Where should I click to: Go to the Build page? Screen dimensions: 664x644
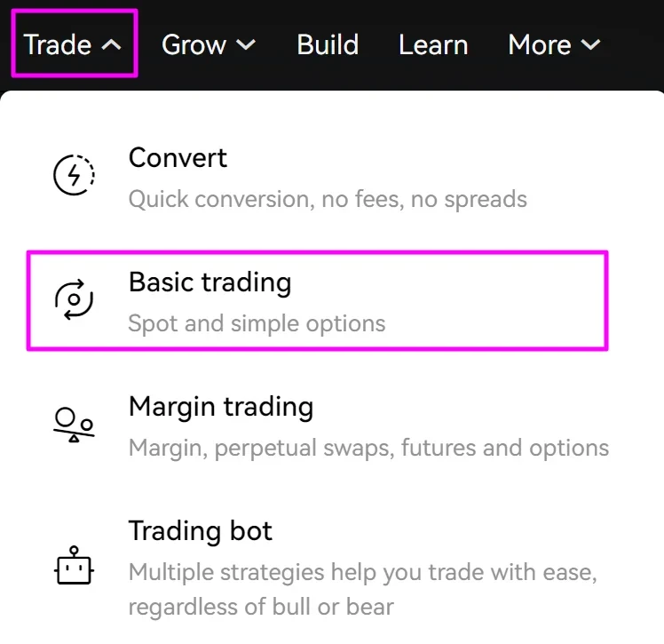pos(328,44)
